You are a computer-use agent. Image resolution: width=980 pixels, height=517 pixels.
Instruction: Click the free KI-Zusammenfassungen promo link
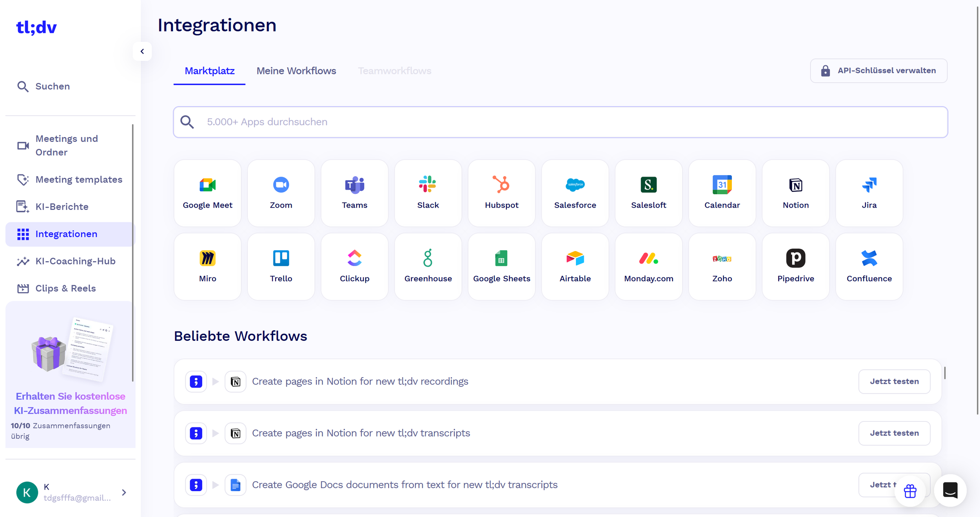click(x=71, y=403)
